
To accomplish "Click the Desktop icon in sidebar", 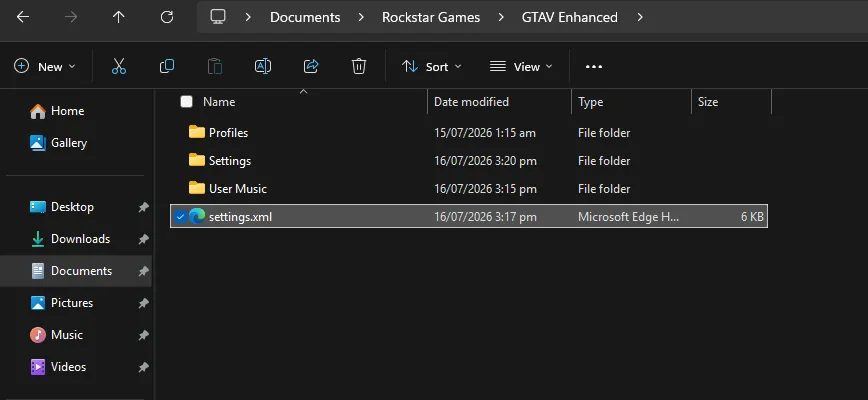I will click(38, 207).
